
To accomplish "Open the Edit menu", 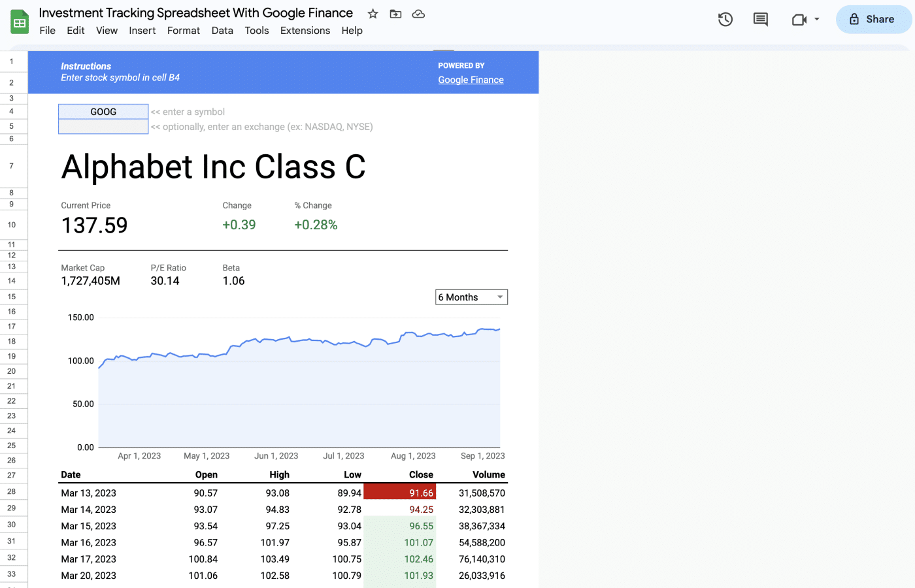I will [x=76, y=31].
